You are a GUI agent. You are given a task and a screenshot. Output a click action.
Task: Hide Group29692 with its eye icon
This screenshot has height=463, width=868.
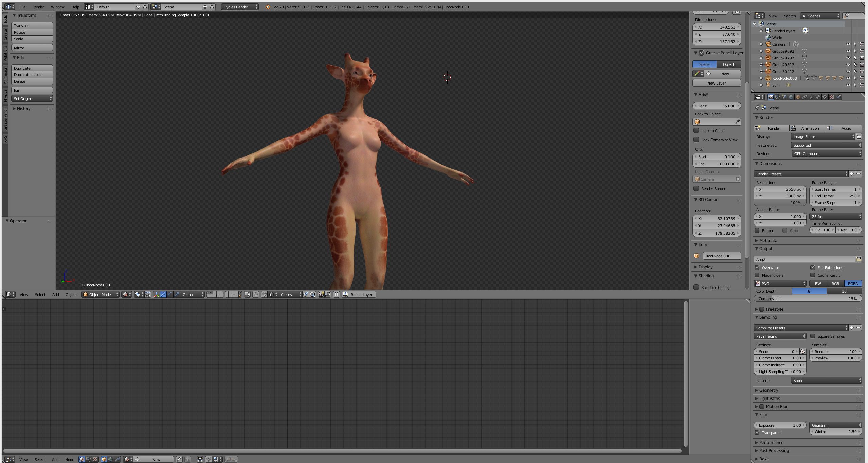[848, 51]
